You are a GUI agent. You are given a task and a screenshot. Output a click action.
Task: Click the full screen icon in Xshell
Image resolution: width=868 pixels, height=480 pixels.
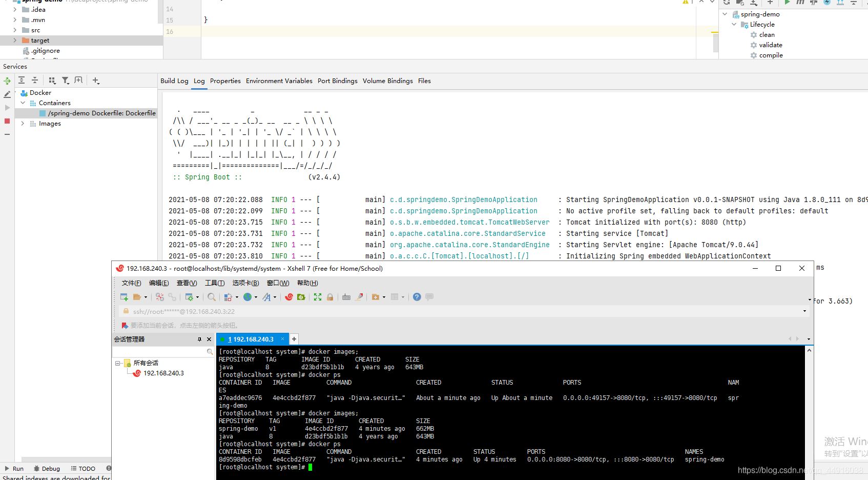[318, 297]
